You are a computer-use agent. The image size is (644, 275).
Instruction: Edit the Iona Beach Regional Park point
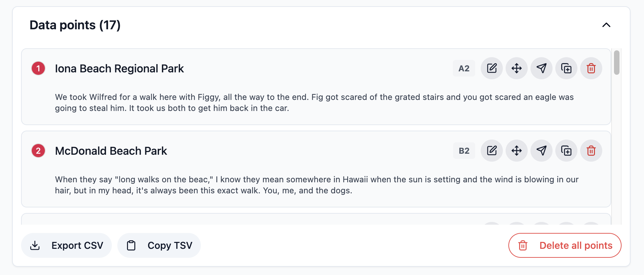pos(492,68)
